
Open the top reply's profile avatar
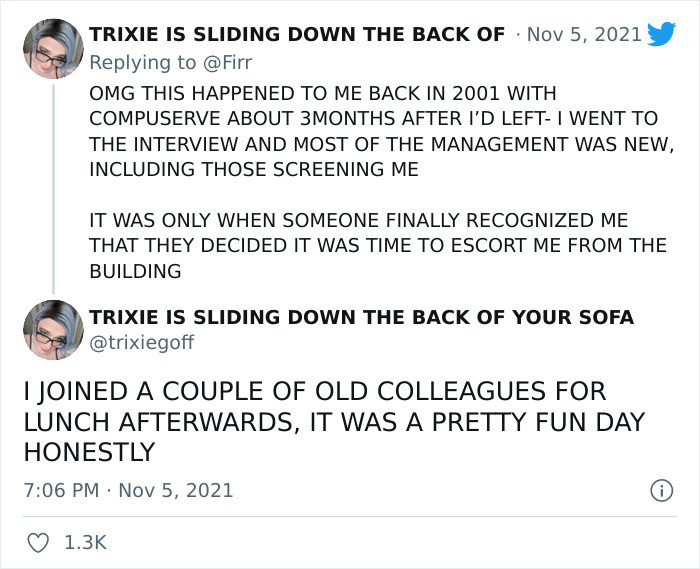[53, 49]
